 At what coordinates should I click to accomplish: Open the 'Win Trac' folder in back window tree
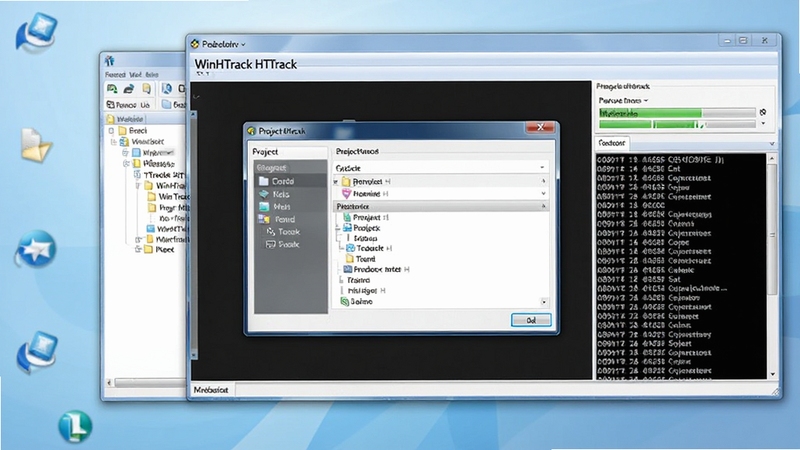168,196
